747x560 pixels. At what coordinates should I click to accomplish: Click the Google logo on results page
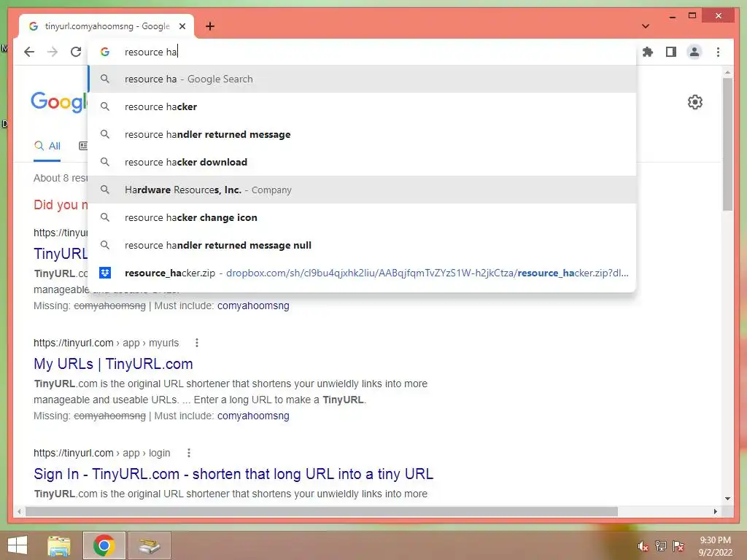59,101
